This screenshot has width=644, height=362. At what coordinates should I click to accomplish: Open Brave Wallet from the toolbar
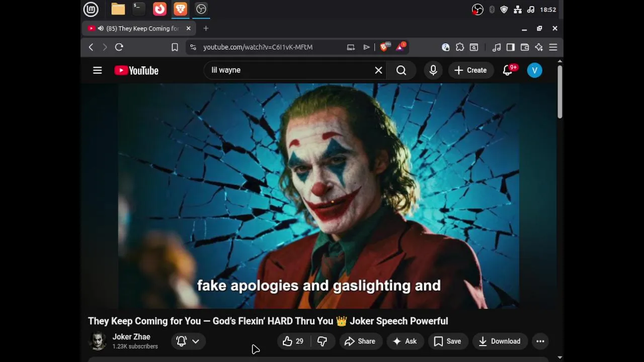pos(525,47)
